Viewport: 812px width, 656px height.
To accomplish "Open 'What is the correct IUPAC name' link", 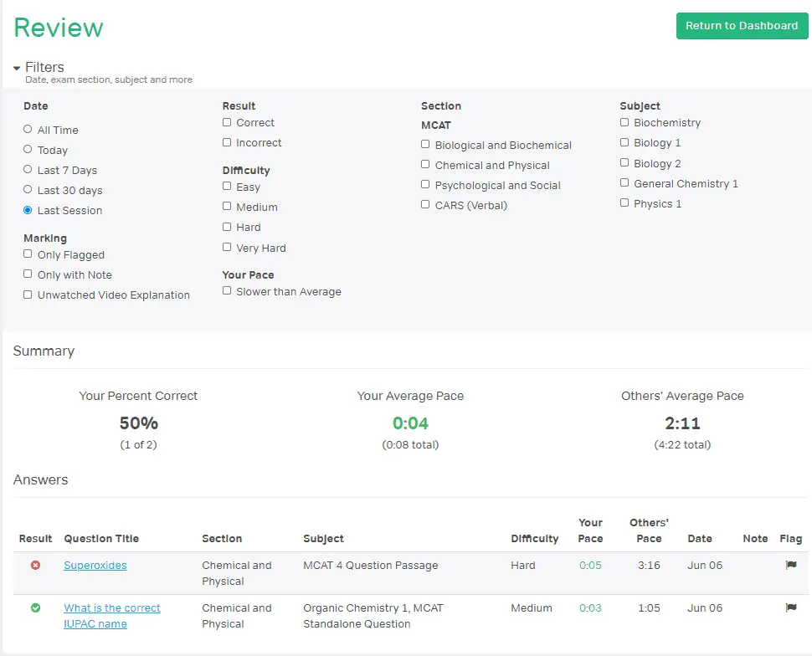I will tap(112, 616).
